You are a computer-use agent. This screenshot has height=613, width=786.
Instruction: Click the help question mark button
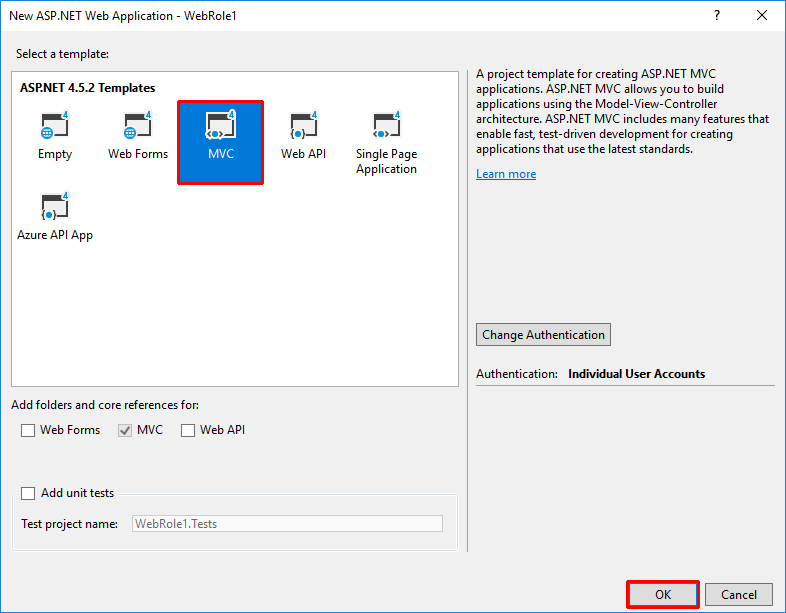[716, 16]
